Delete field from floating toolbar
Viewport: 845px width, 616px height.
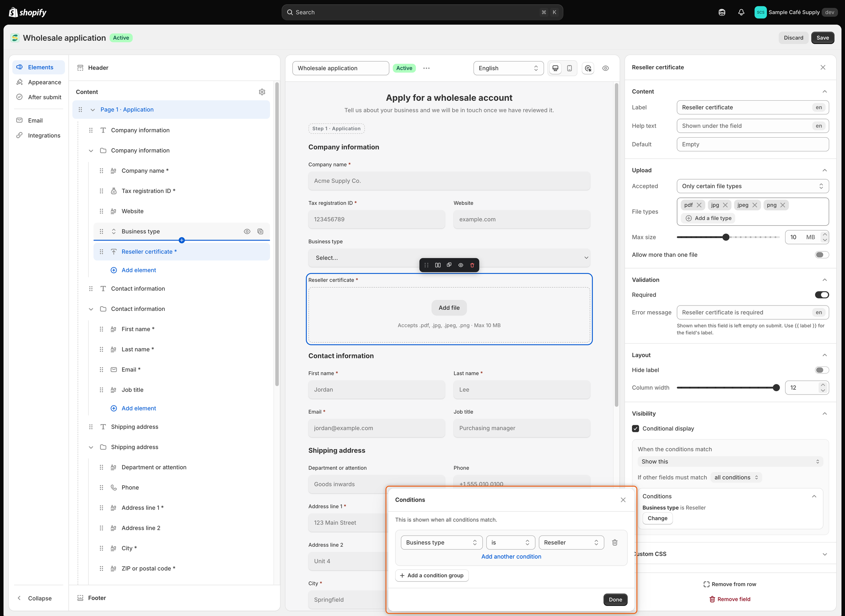click(472, 265)
